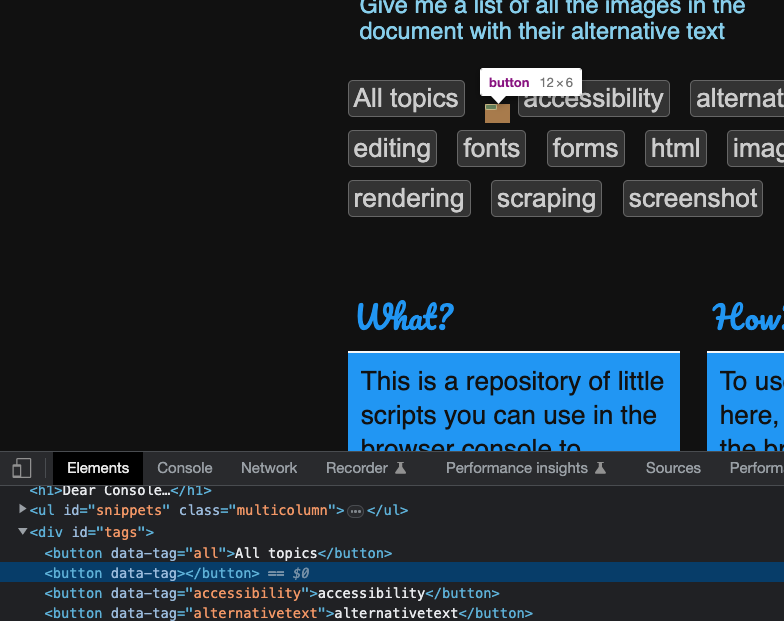Toggle the device toolbar icon in DevTools
This screenshot has width=784, height=621.
coord(22,468)
